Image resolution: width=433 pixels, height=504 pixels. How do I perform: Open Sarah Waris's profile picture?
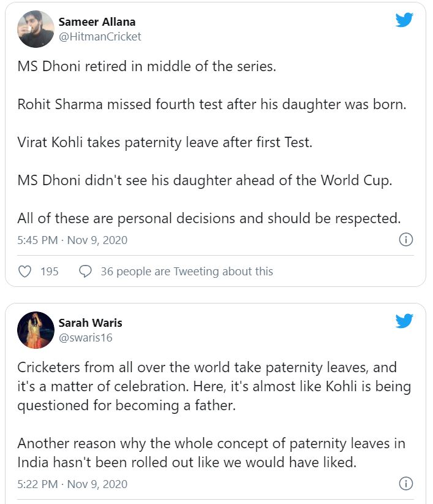pos(36,329)
